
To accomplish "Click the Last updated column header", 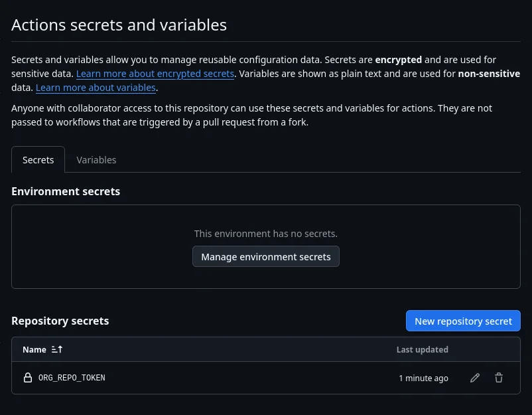I will coord(422,349).
